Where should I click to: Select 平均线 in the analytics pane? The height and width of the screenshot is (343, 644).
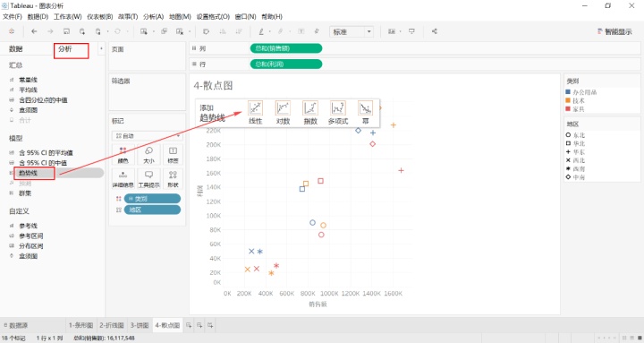pos(29,90)
